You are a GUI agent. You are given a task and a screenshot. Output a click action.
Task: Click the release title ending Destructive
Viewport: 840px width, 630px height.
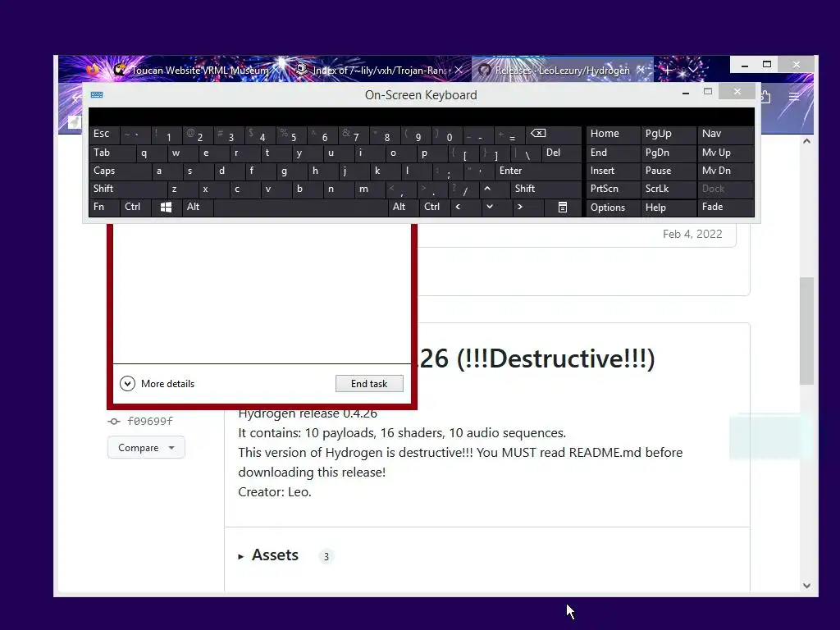[536, 358]
